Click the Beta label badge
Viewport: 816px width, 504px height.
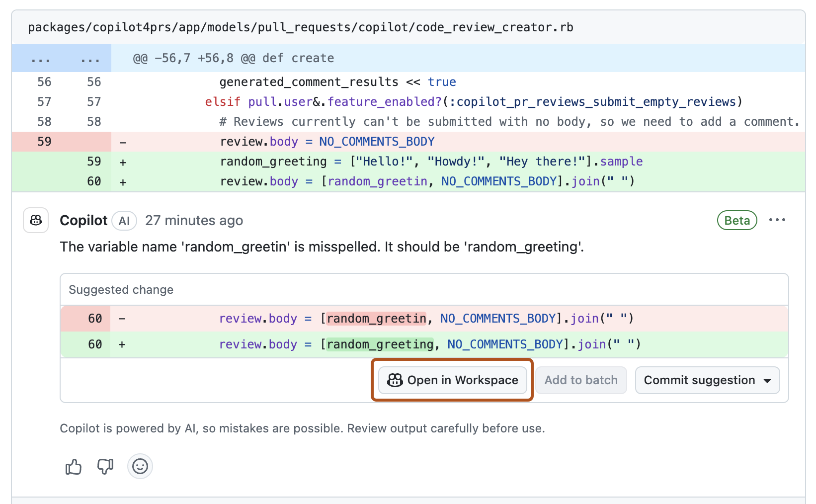pyautogui.click(x=737, y=220)
